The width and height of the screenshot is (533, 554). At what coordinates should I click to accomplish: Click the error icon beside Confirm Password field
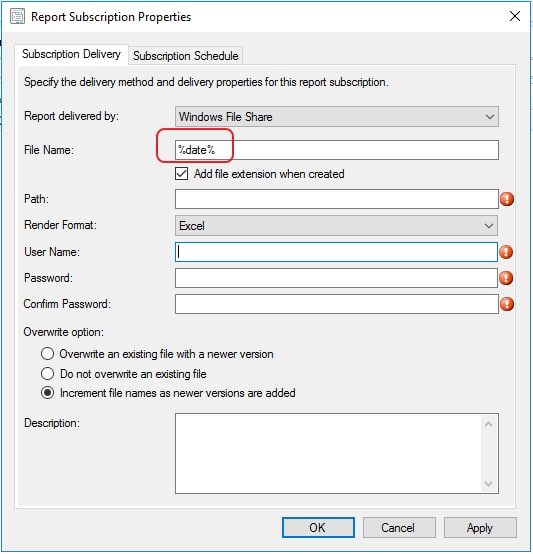(x=507, y=304)
